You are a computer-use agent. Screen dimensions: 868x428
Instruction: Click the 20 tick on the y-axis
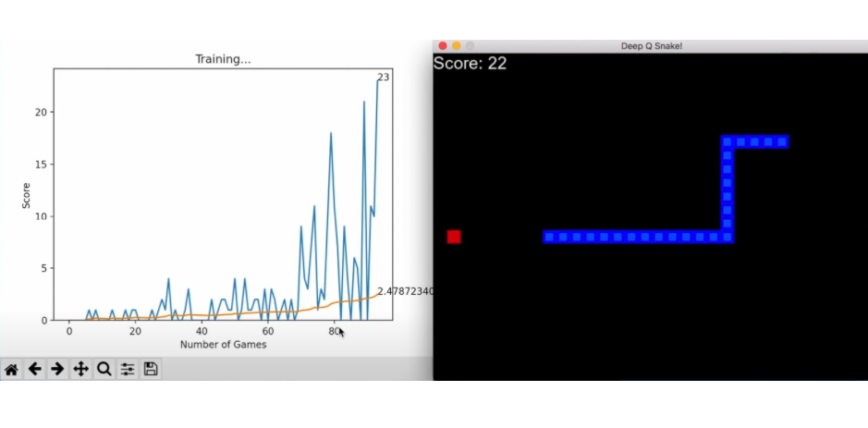[x=42, y=112]
